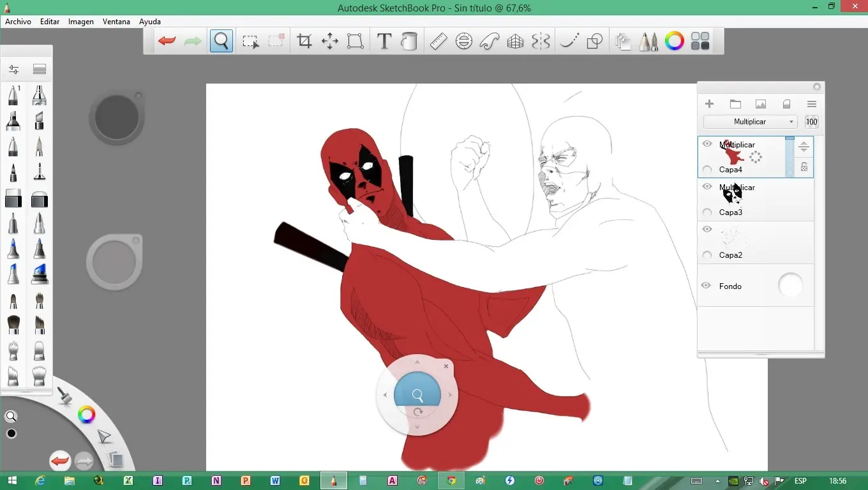Click the ESP language indicator in tray
Image resolution: width=868 pixels, height=490 pixels.
800,481
